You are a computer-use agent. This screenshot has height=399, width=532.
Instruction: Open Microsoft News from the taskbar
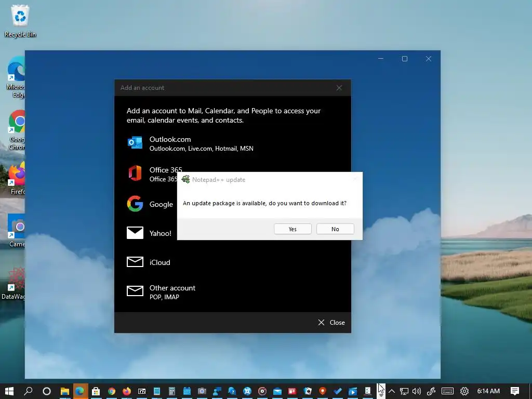click(292, 391)
